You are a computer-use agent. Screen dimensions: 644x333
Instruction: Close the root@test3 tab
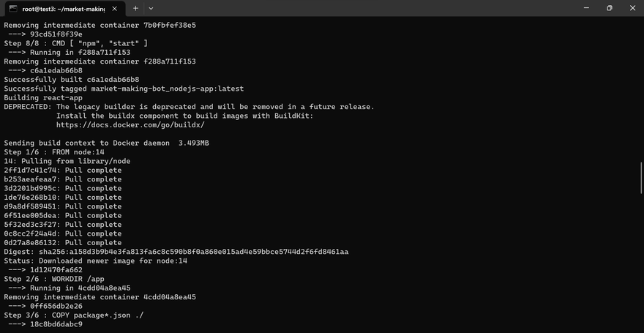pyautogui.click(x=115, y=8)
